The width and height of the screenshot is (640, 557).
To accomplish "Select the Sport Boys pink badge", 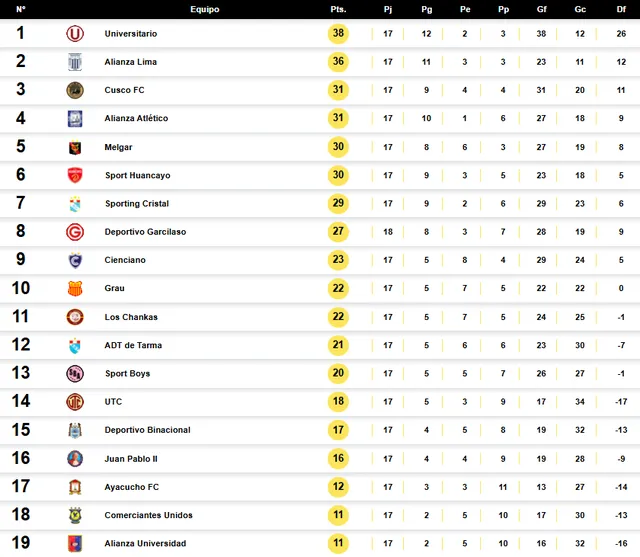I will coord(75,373).
